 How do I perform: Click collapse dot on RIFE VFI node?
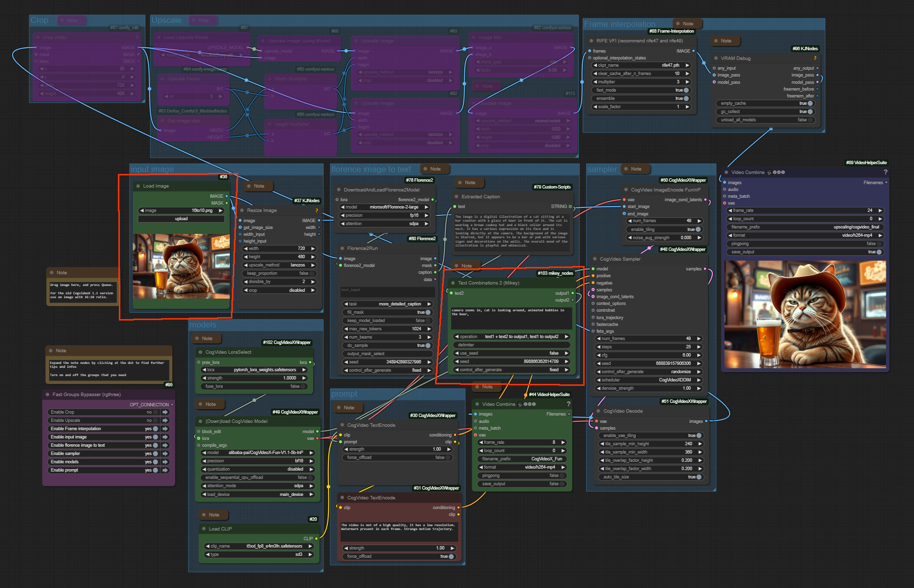[591, 41]
